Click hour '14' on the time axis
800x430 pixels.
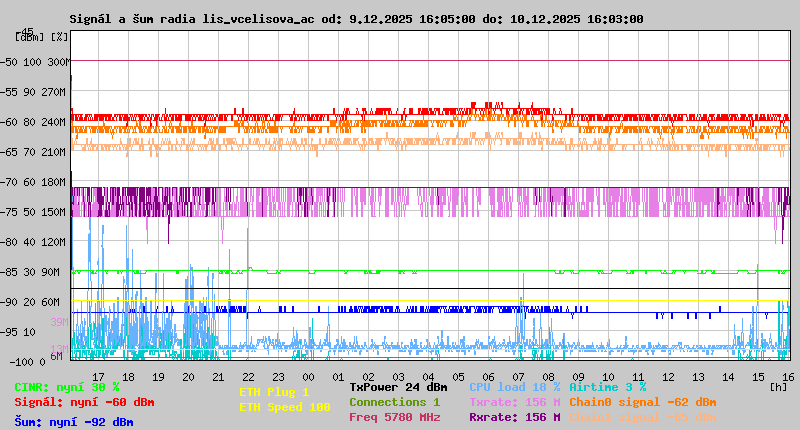[728, 377]
